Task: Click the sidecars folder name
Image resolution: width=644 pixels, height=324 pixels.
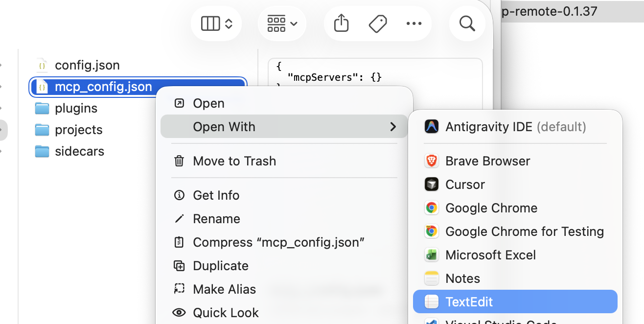Action: point(80,151)
